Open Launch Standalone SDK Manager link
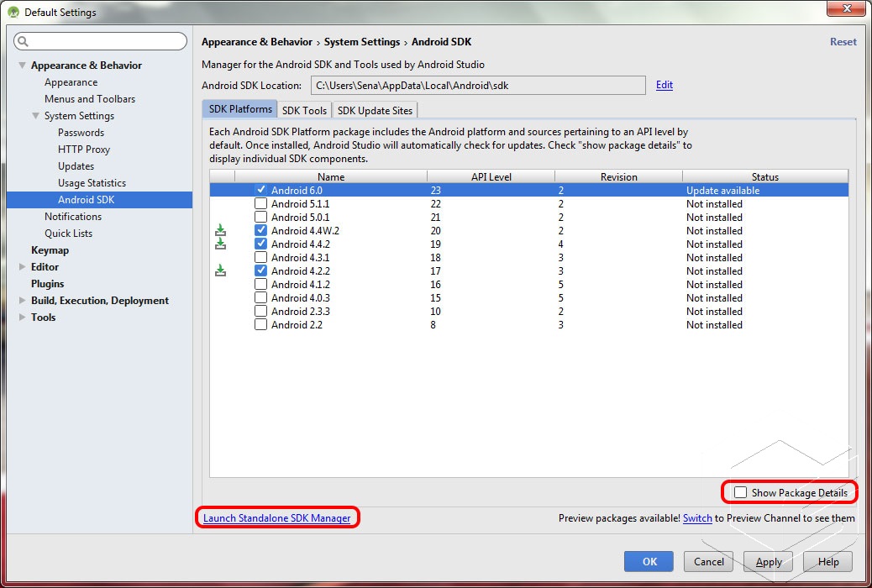The height and width of the screenshot is (588, 872). pyautogui.click(x=277, y=518)
